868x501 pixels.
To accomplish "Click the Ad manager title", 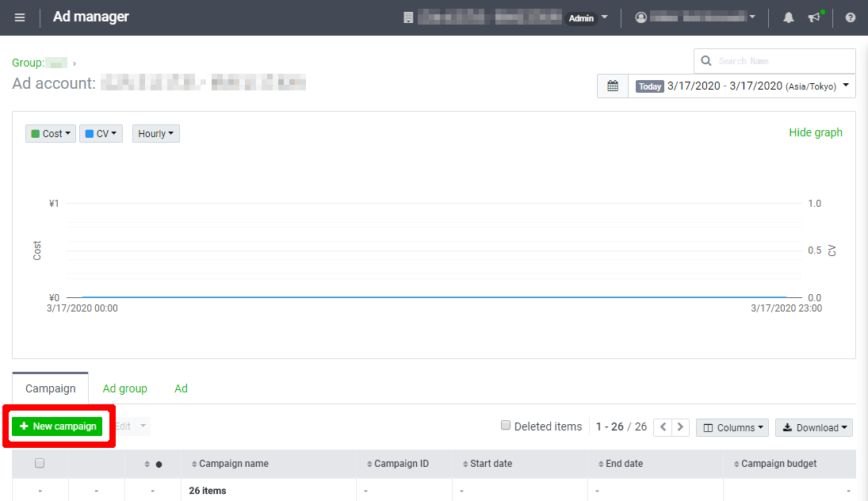I will point(91,17).
